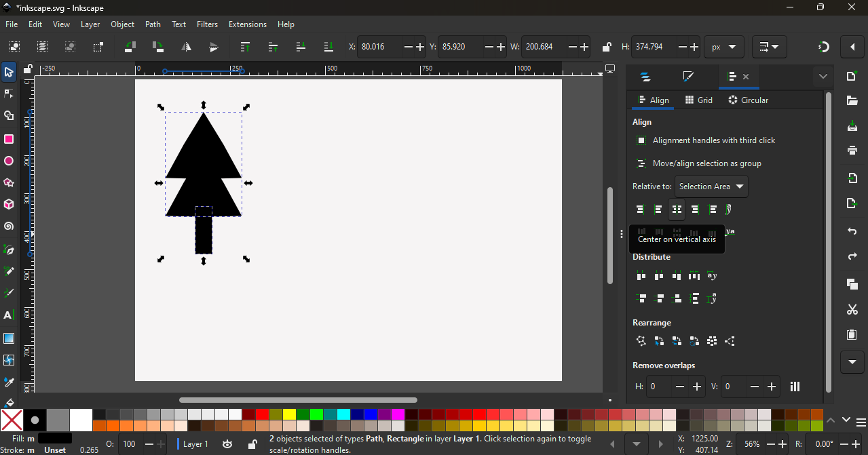Expand more commands arrow in right bar
Screen dimensions: 868x455
pos(852,362)
